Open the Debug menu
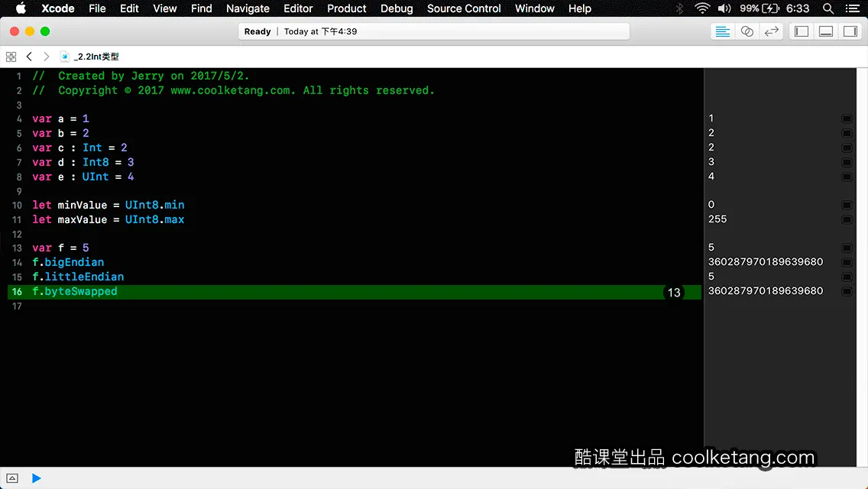 tap(397, 8)
